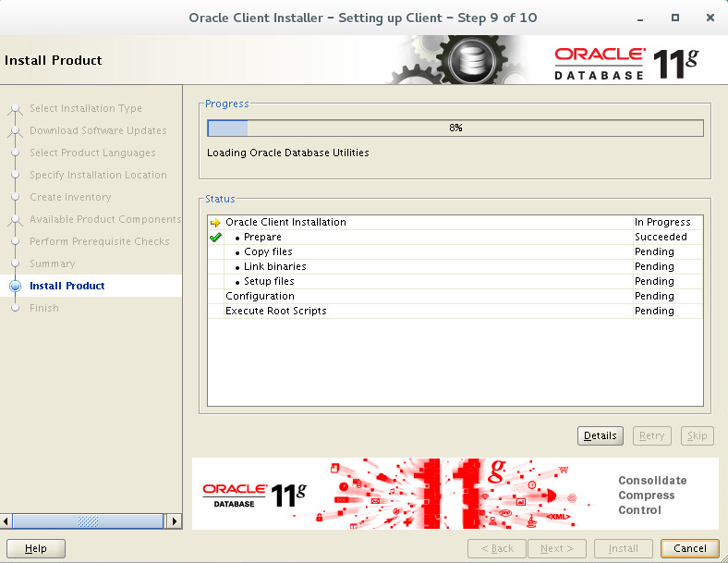The height and width of the screenshot is (563, 728).
Task: Click the Oracle Database 11g header logo
Action: click(x=626, y=63)
